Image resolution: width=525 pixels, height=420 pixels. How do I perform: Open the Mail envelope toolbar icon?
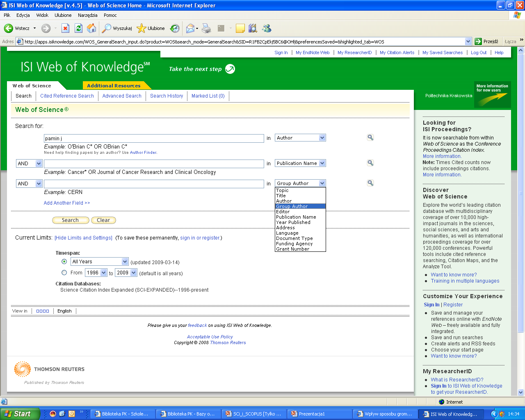pos(190,28)
